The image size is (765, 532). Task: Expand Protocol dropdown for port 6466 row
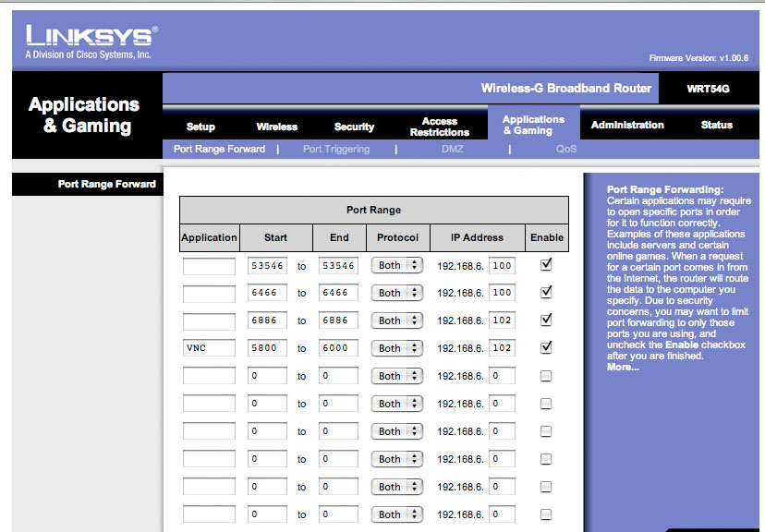click(397, 293)
